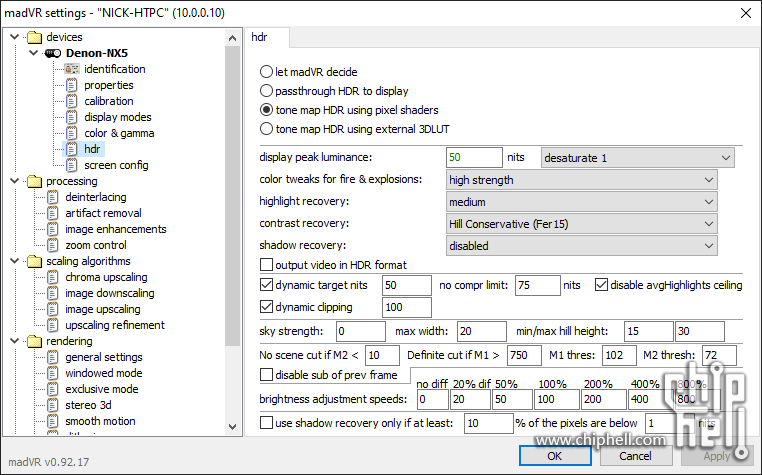Select 'passthrough HDR to display' option
The height and width of the screenshot is (475, 762).
click(x=266, y=91)
